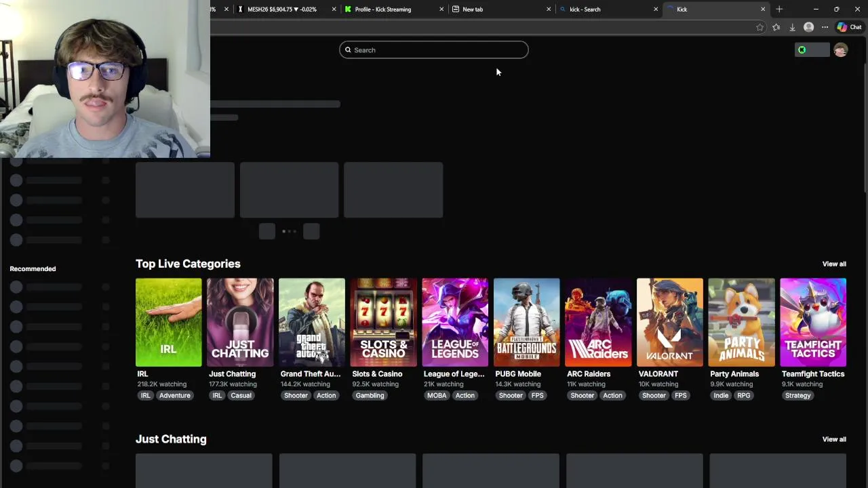868x488 pixels.
Task: Open the browser Settings and more menu
Action: coord(825,27)
